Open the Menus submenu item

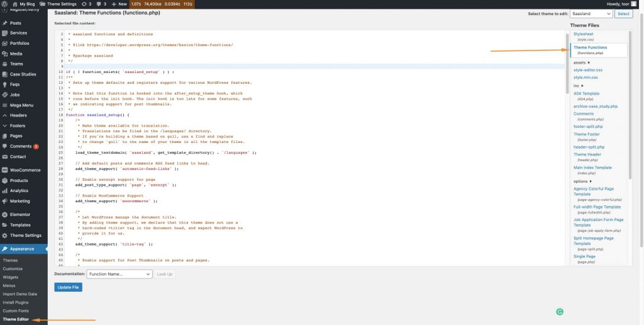(9, 285)
